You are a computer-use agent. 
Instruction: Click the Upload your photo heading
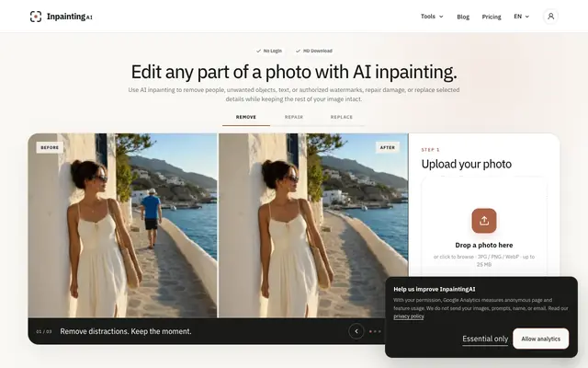coord(466,164)
